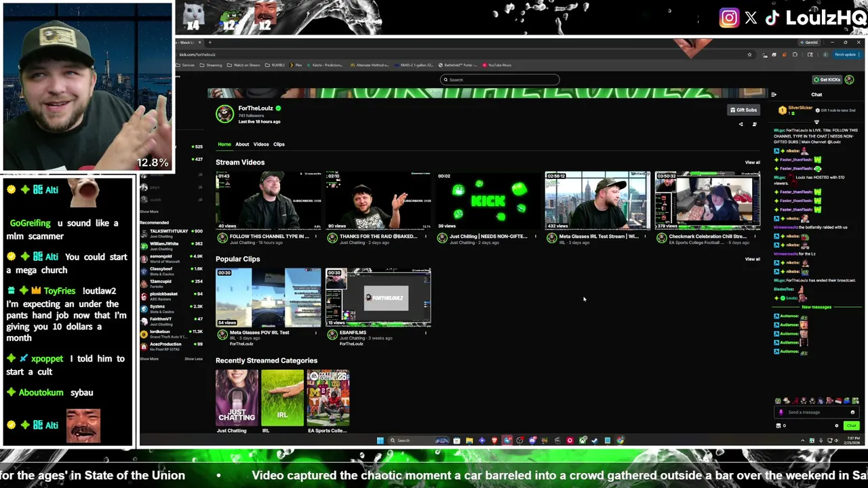This screenshot has width=868, height=488.
Task: Expand the upper Show More in sidebar
Action: coord(149,211)
